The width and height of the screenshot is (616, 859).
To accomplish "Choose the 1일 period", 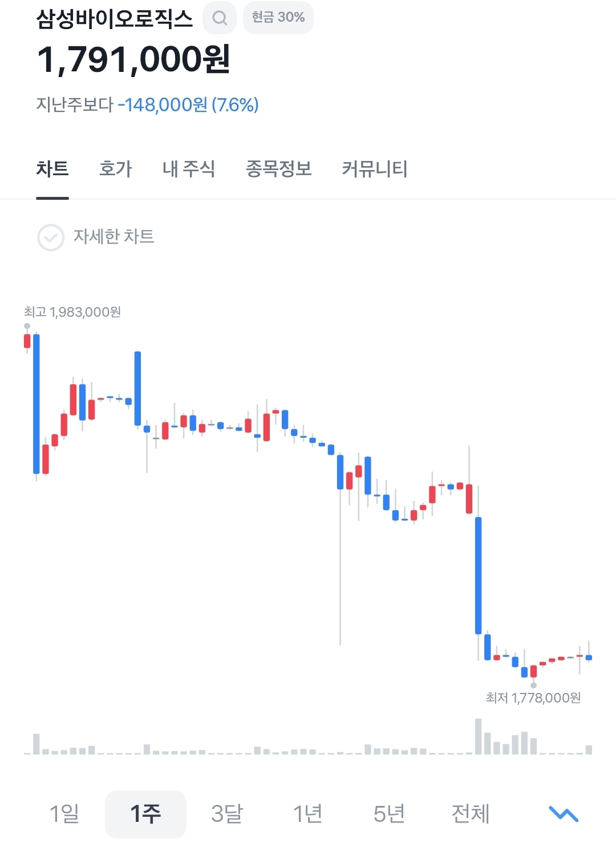I will pos(64,814).
